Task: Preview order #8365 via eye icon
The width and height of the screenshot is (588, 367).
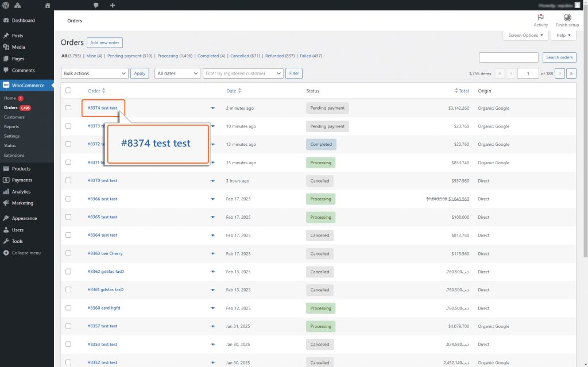Action: [212, 217]
